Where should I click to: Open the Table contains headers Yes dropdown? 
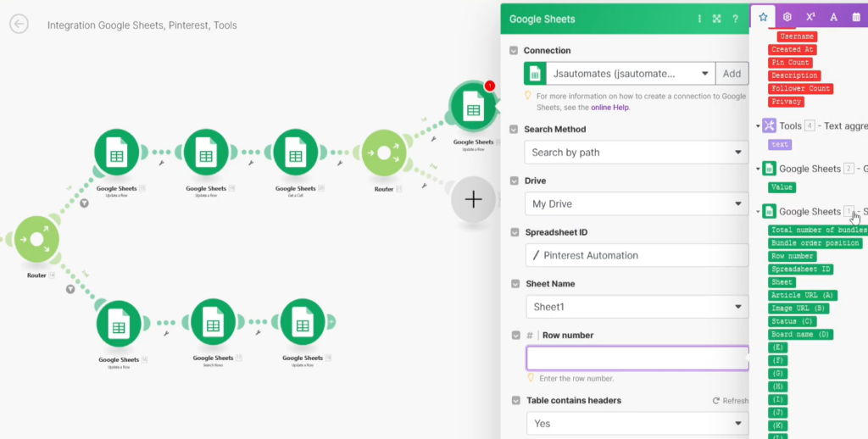coord(637,424)
